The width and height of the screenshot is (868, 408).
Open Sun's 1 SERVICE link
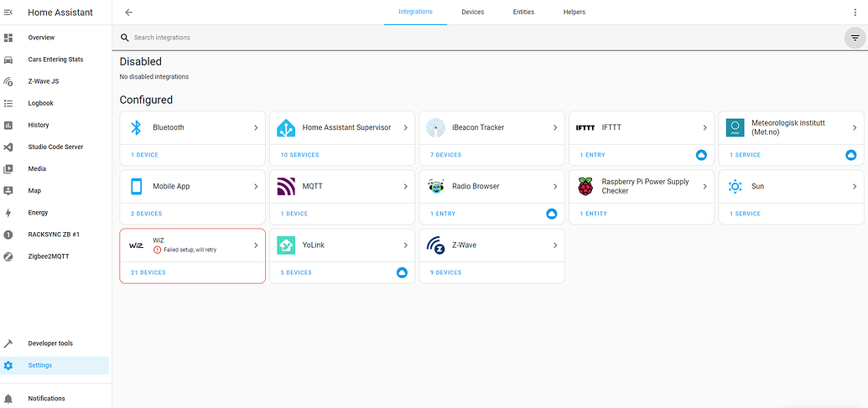(x=745, y=214)
